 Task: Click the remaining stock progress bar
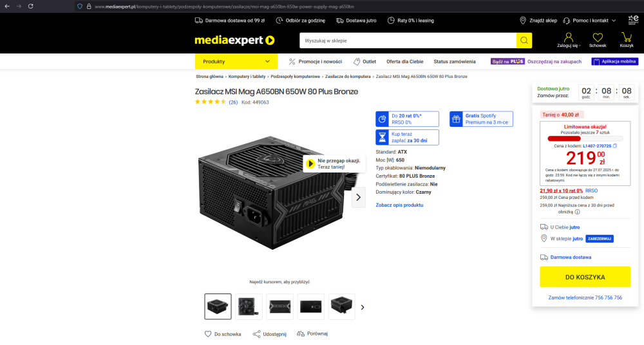pos(585,139)
